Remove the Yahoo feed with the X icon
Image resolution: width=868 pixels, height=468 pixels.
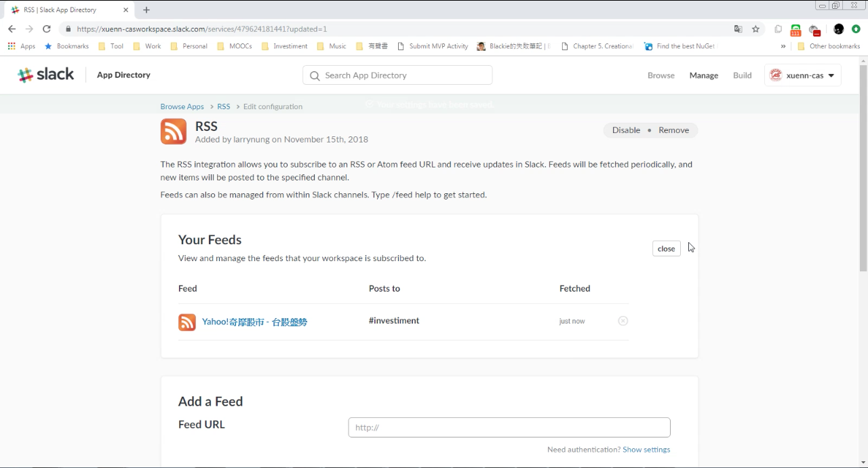pyautogui.click(x=623, y=321)
